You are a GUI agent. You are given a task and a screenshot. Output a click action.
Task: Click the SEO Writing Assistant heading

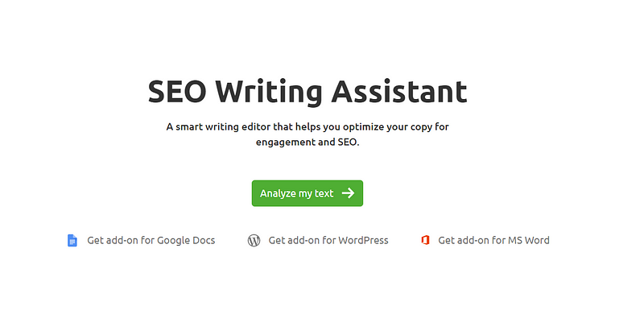click(x=308, y=92)
